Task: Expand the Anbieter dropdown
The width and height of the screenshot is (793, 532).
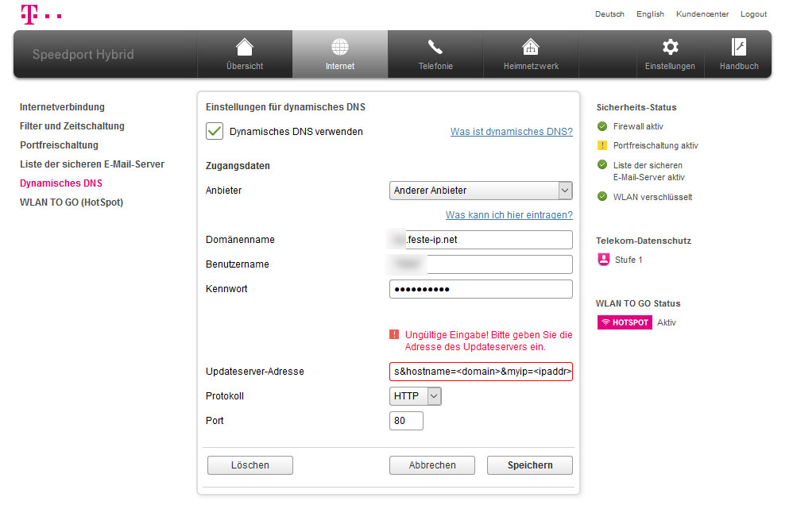Action: 481,191
